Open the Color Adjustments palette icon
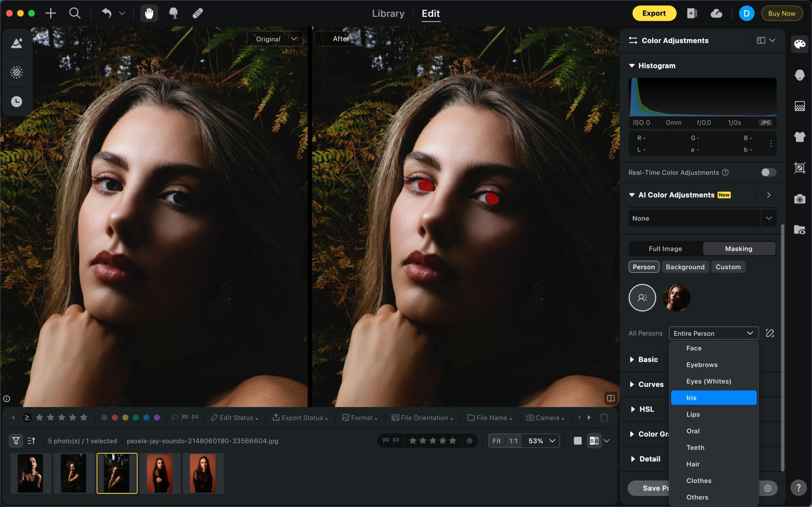Image resolution: width=812 pixels, height=507 pixels. tap(800, 44)
